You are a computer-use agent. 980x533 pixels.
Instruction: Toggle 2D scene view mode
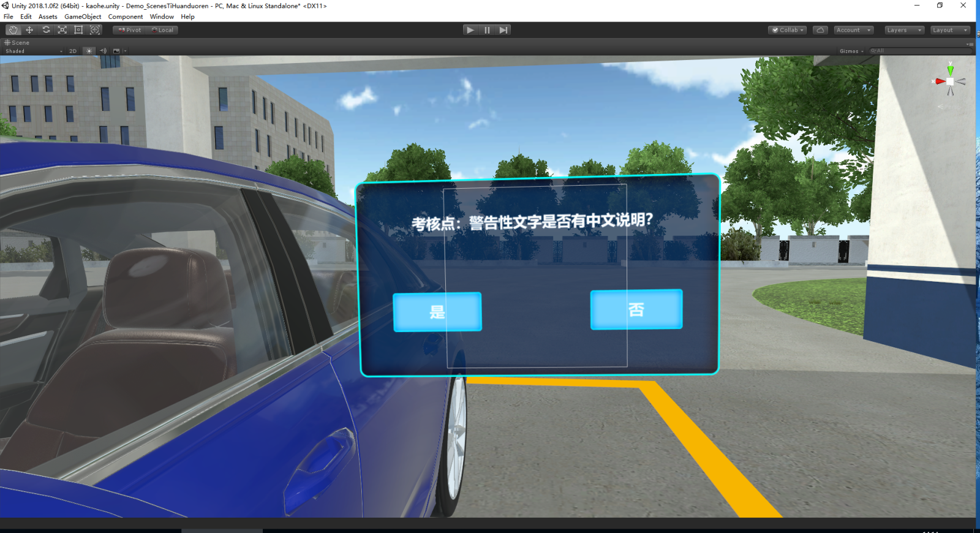[x=73, y=51]
